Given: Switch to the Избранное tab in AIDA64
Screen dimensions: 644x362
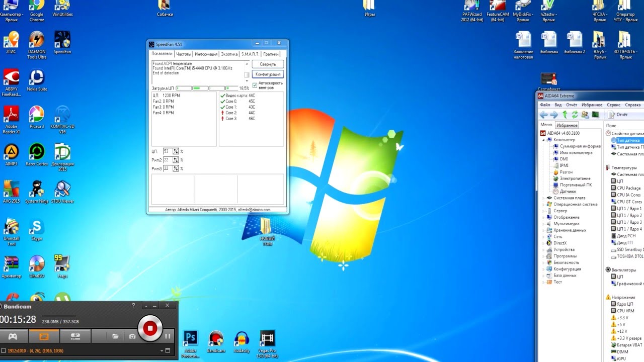Looking at the screenshot, I should point(567,125).
